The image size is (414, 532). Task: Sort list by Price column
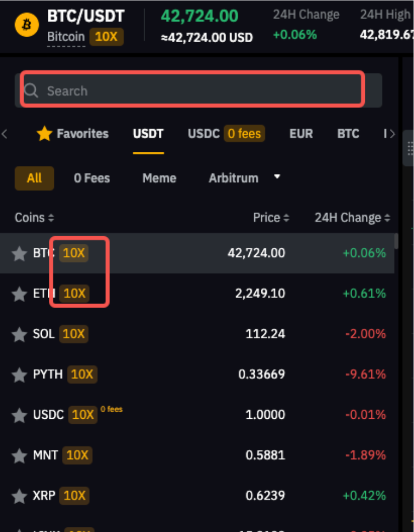(x=271, y=218)
